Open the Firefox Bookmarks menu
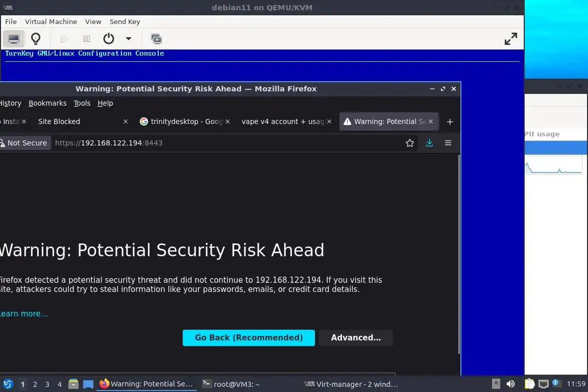Image resolution: width=588 pixels, height=392 pixels. click(47, 103)
